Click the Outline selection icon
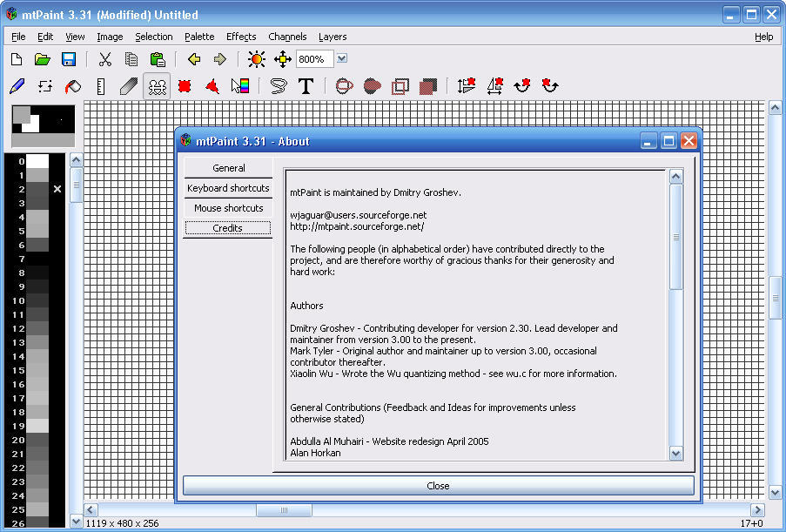This screenshot has height=532, width=786. tap(400, 86)
